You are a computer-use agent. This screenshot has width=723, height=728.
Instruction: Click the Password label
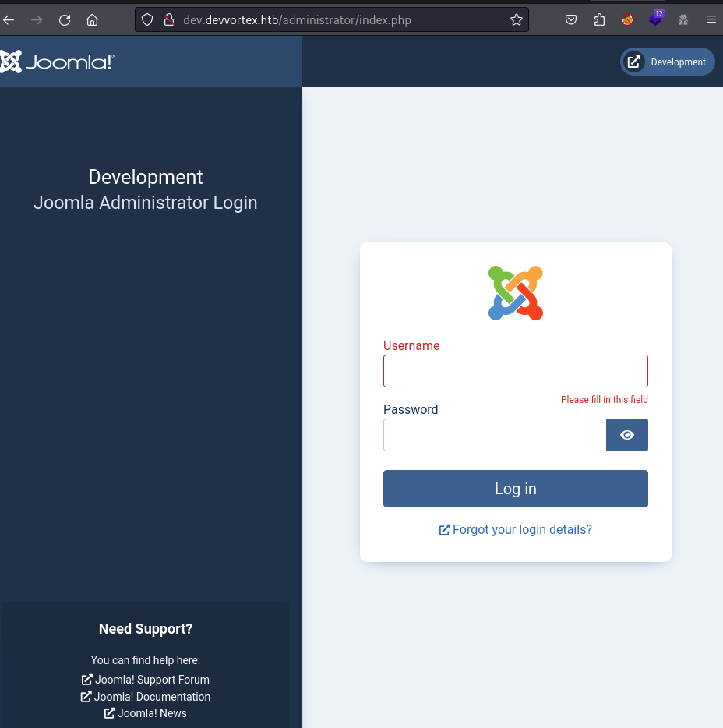[x=411, y=409]
